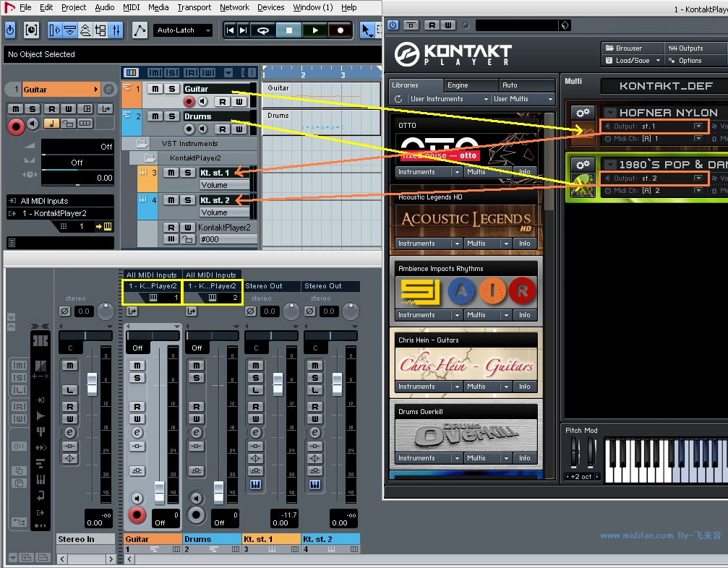
Task: Click Info button for Ambience Impacts Rhythms
Action: click(525, 315)
